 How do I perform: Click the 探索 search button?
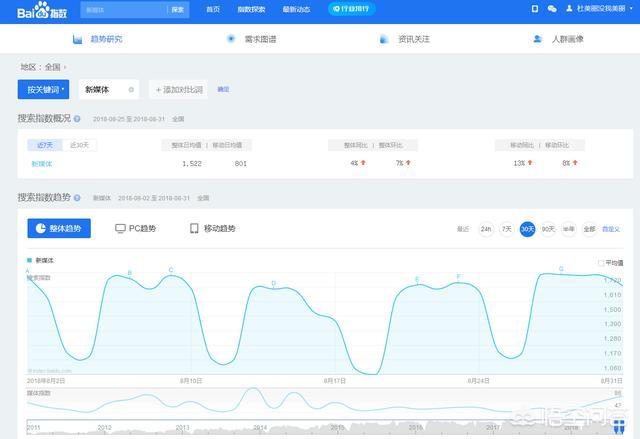point(178,9)
